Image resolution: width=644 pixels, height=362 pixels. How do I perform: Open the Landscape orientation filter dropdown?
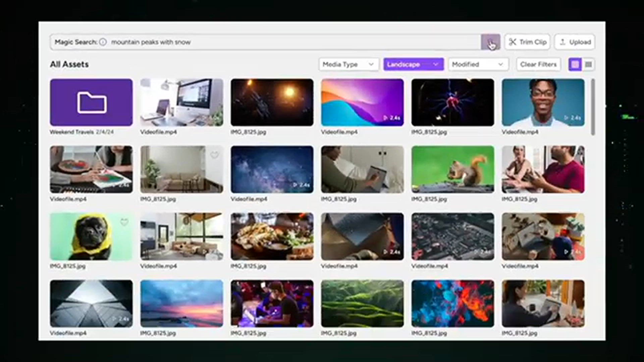point(414,64)
